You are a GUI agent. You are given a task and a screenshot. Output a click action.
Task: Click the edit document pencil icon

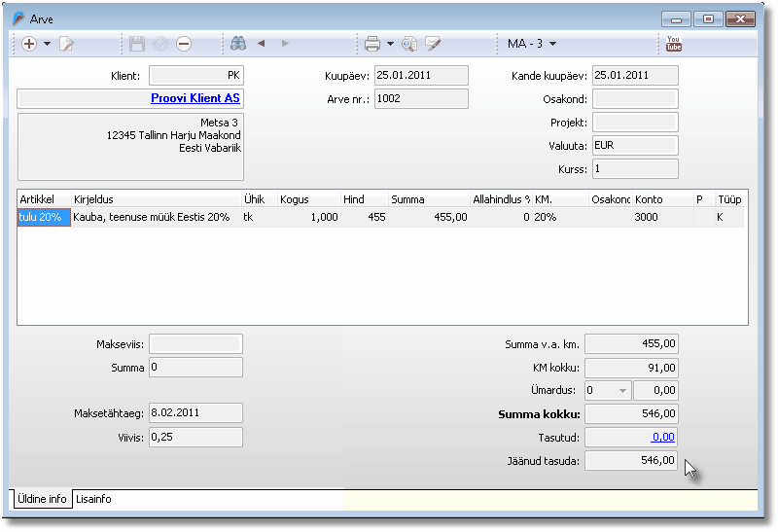[x=66, y=44]
